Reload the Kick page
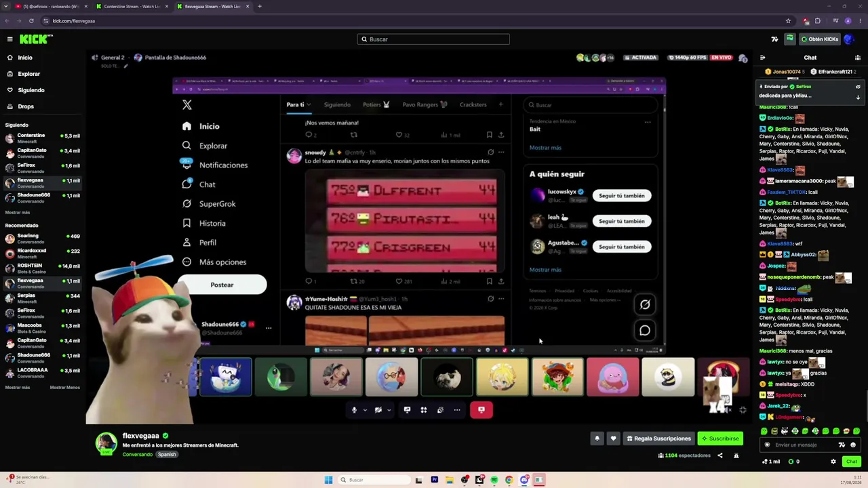868x488 pixels. click(31, 21)
